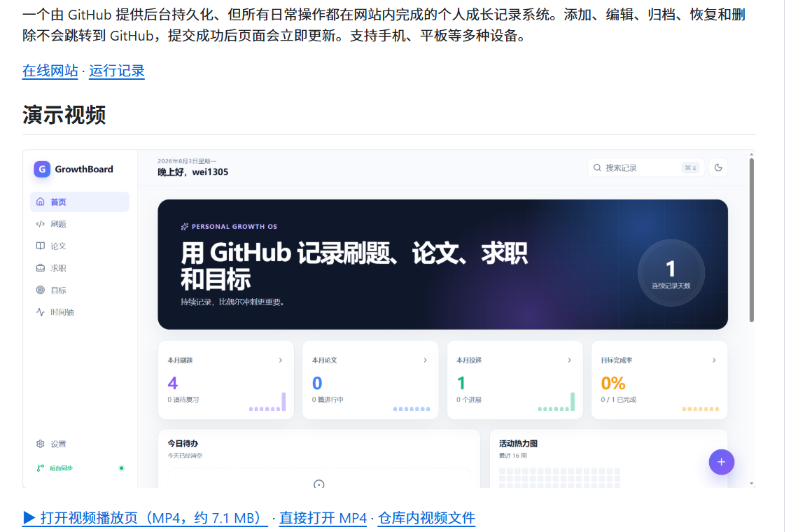Open 求职 in the sidebar
The width and height of the screenshot is (791, 532).
pos(80,268)
